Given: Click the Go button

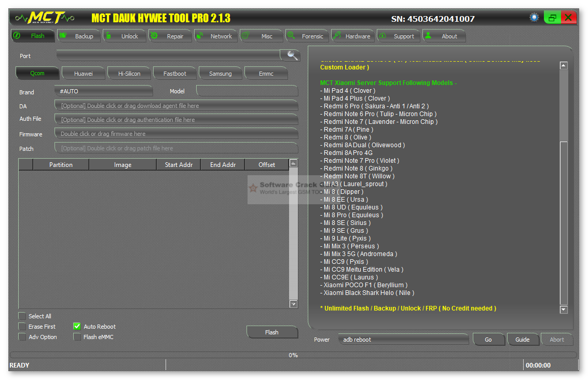Looking at the screenshot, I should 488,340.
